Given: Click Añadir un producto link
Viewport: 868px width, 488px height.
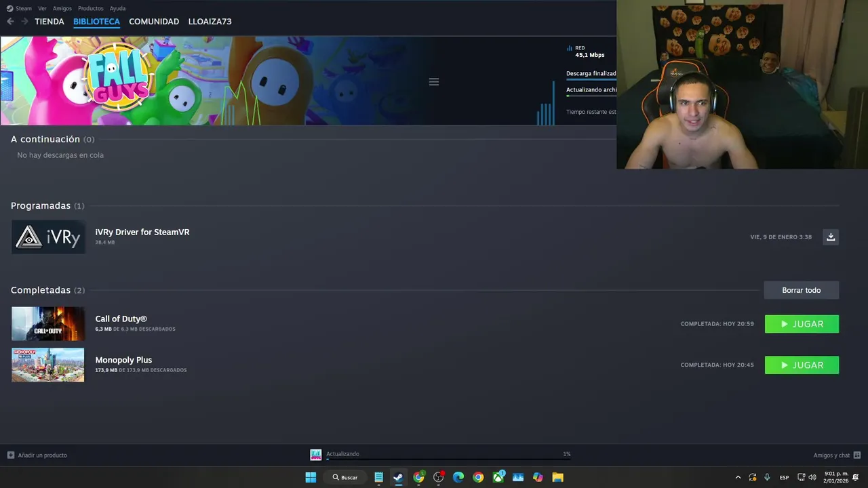Looking at the screenshot, I should click(x=42, y=455).
